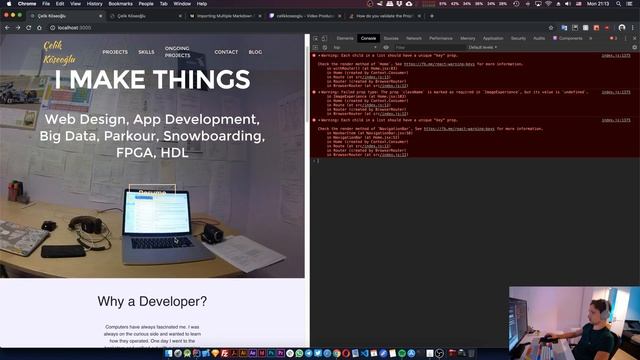Expand the NavigationBar key warning
Viewport: 640px width, 360px height.
point(319,120)
